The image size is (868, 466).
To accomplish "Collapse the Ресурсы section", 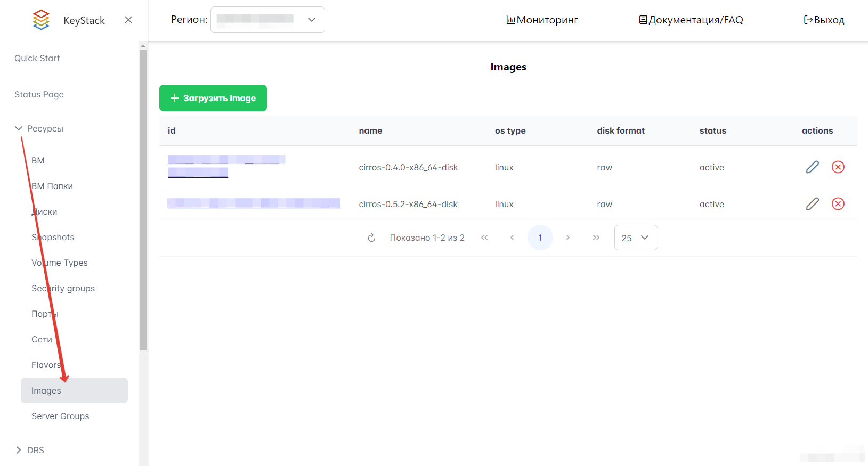I will 19,128.
